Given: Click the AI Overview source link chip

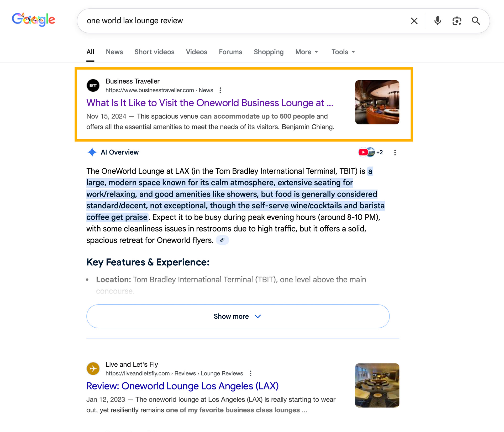Looking at the screenshot, I should 222,240.
